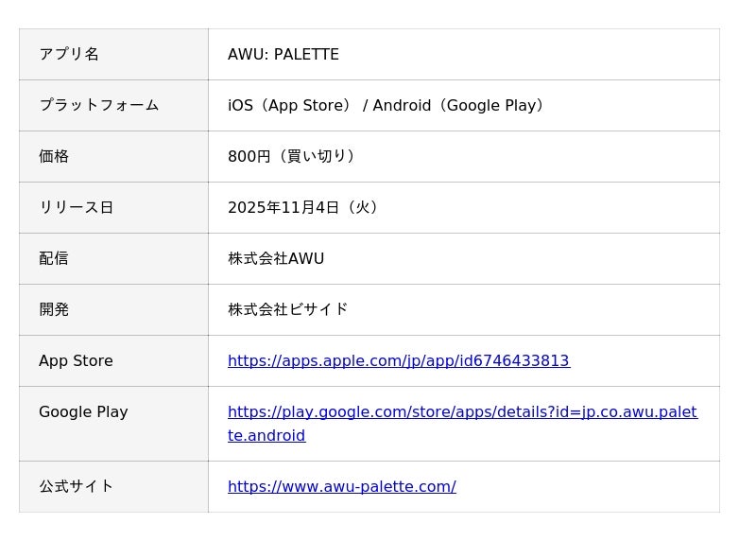Click the 配信 header cell
The height and width of the screenshot is (541, 756).
54,259
